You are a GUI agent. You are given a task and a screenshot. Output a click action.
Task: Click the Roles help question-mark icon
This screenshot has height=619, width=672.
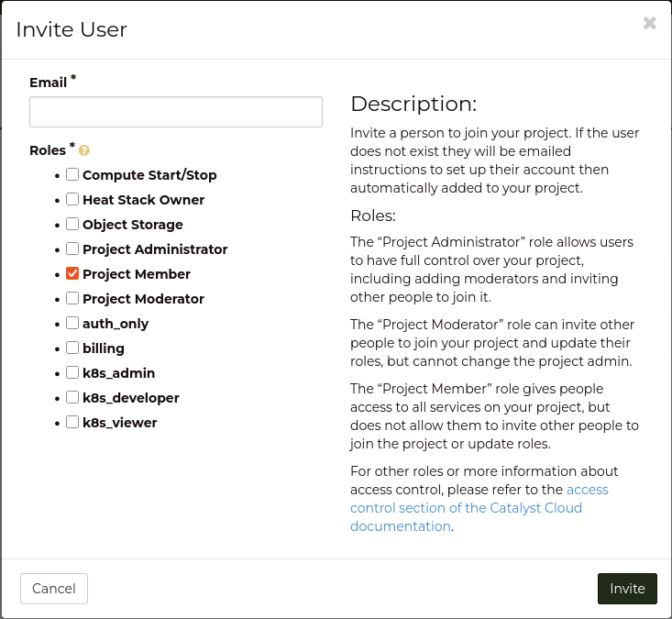point(84,150)
